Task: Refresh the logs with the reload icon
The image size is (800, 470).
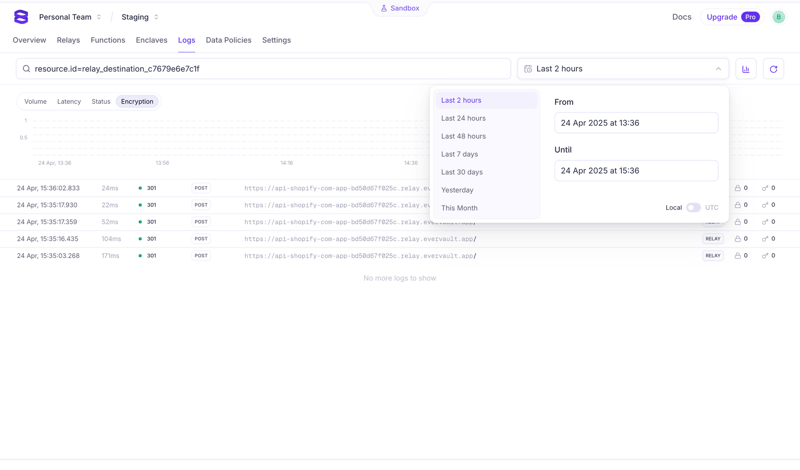Action: point(773,69)
